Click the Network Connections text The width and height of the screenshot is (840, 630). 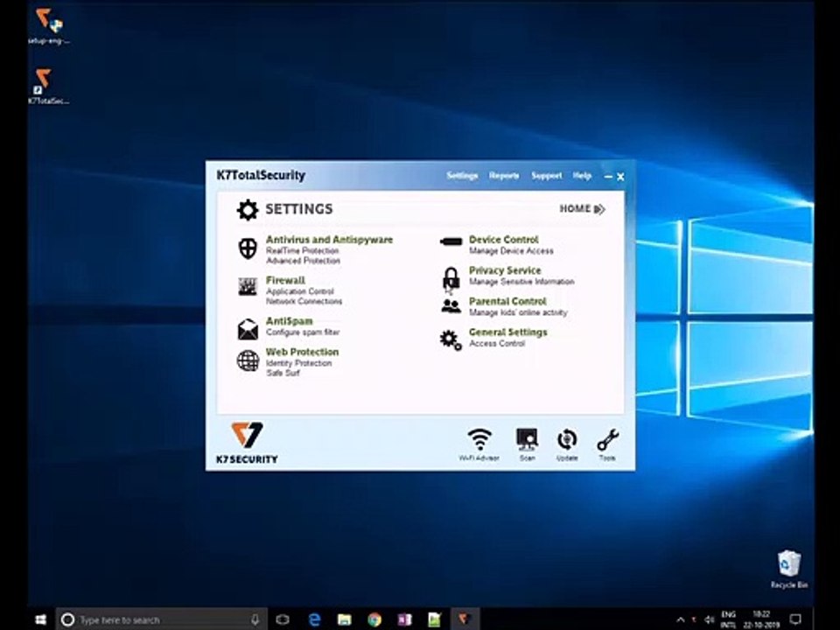[304, 302]
